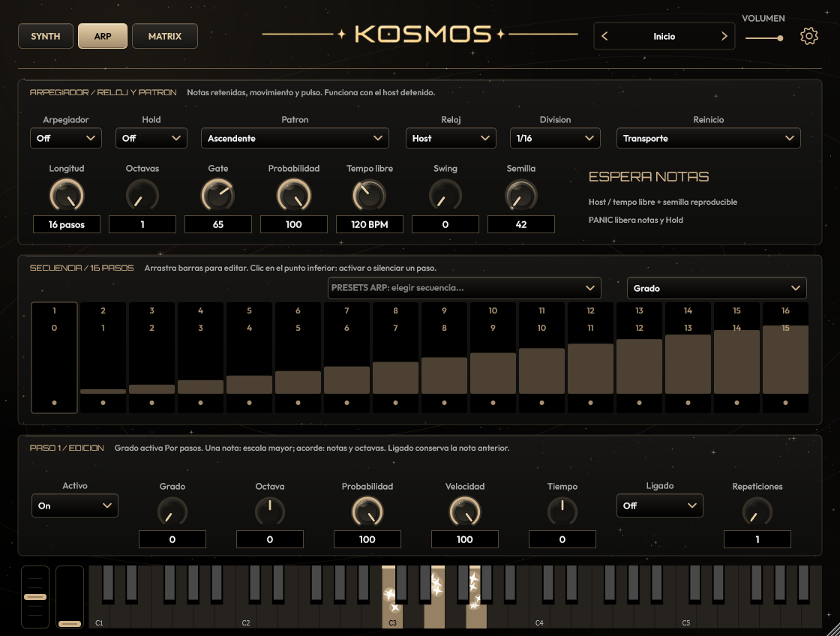Switch to the SYNTH tab
840x636 pixels.
[x=46, y=36]
